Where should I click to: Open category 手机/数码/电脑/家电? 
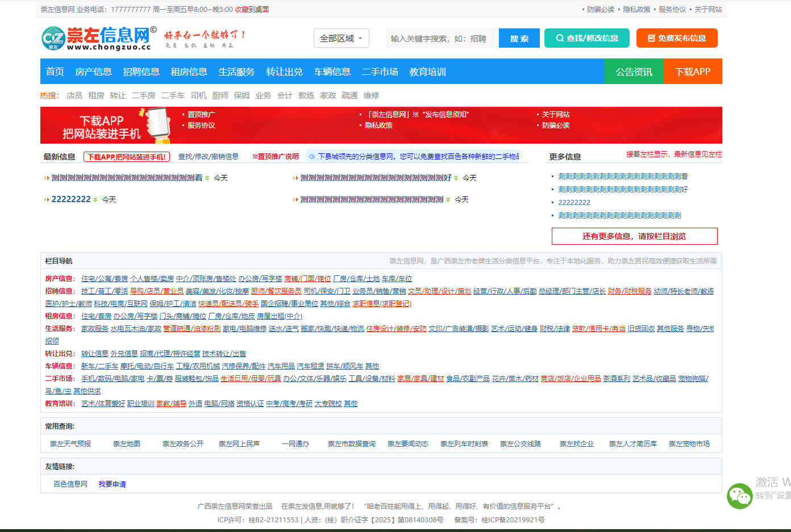pos(113,379)
